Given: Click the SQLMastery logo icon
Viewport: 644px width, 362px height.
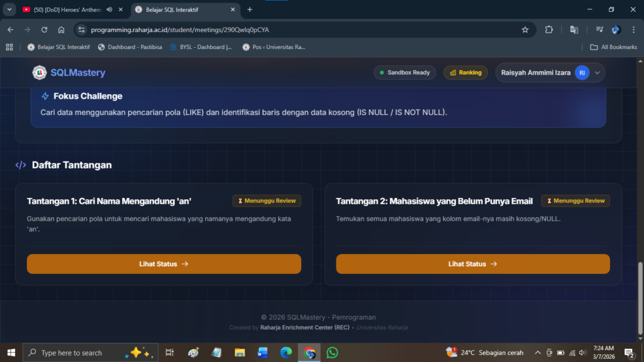Looking at the screenshot, I should [x=40, y=73].
